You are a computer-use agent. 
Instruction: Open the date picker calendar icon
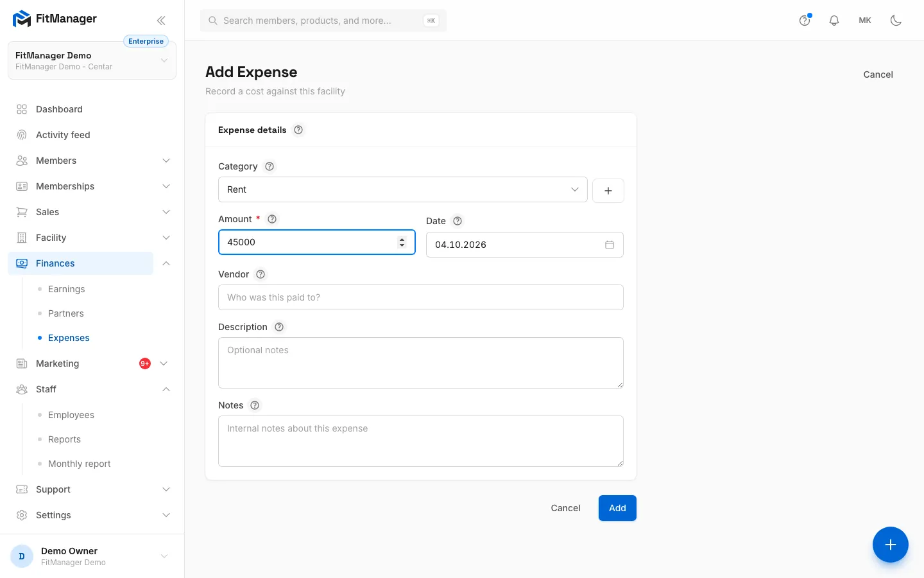(x=610, y=245)
